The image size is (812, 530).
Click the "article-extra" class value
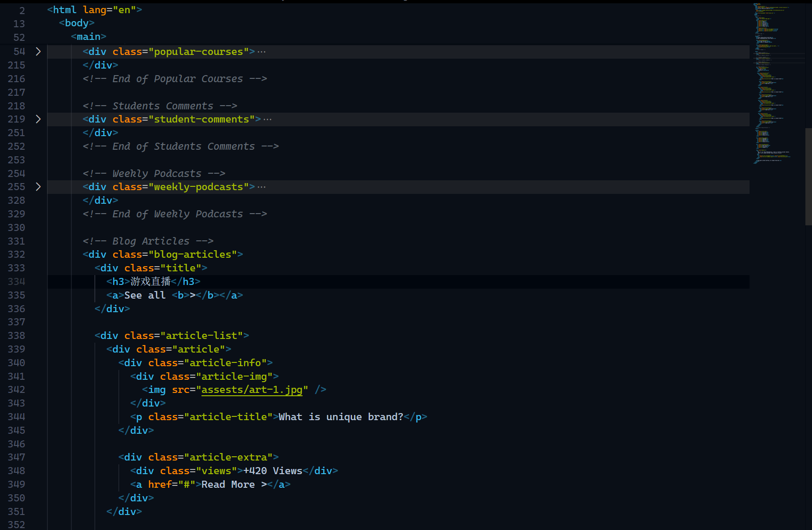[228, 457]
